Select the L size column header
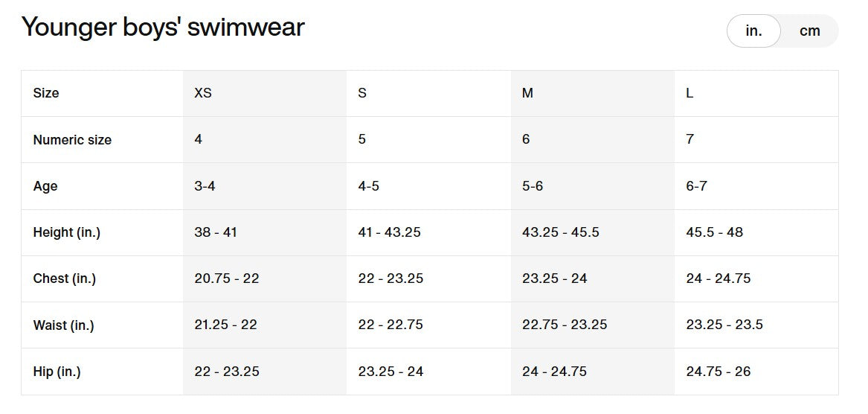The height and width of the screenshot is (414, 868). pos(690,93)
